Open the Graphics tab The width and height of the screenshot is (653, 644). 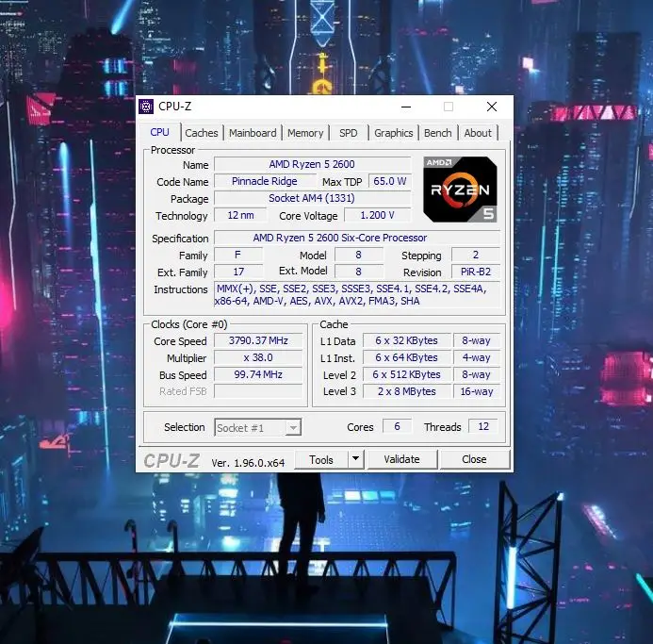pyautogui.click(x=394, y=133)
